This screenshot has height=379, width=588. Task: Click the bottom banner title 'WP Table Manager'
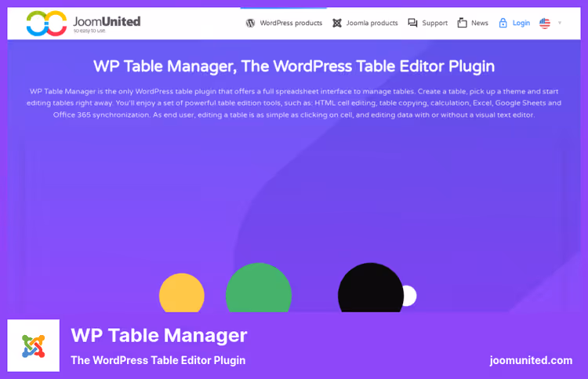159,336
